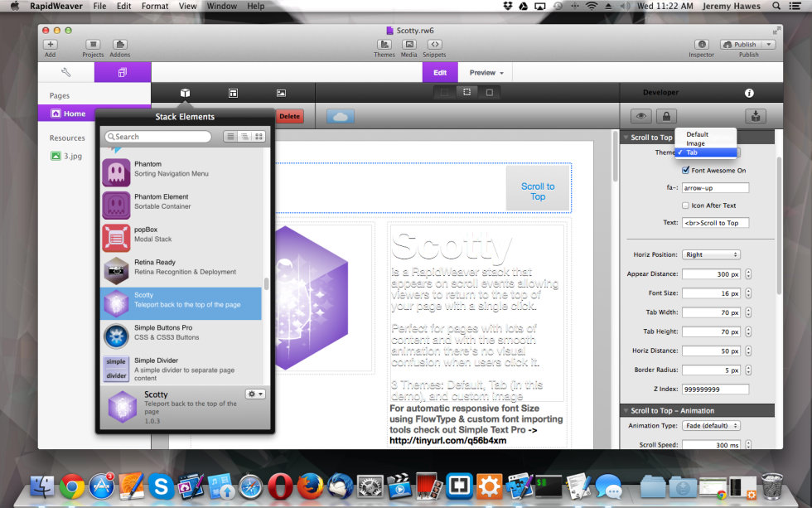
Task: Open the Window menu
Action: (x=222, y=6)
